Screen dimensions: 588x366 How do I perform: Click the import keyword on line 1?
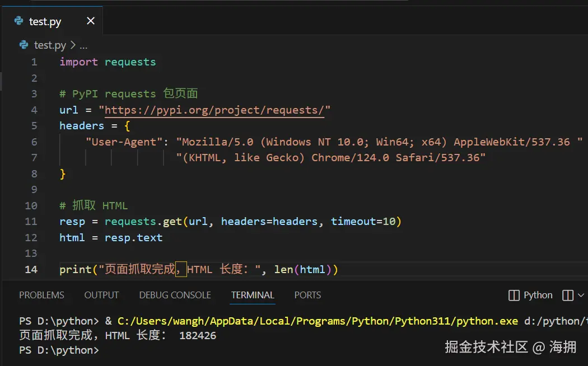[78, 62]
